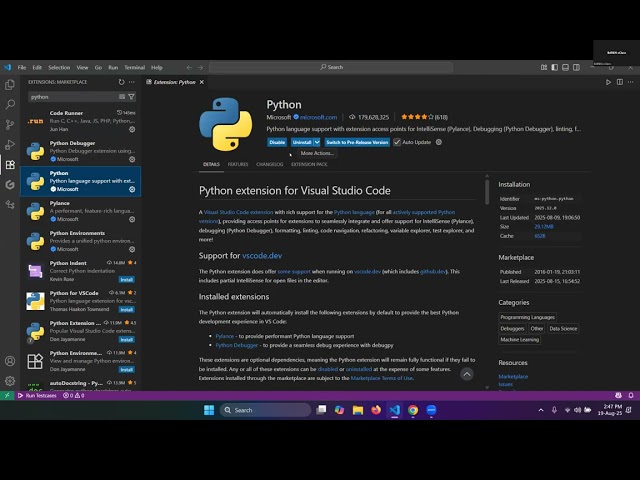Click the Programming Languages category tag
Image resolution: width=640 pixels, height=480 pixels.
(527, 317)
